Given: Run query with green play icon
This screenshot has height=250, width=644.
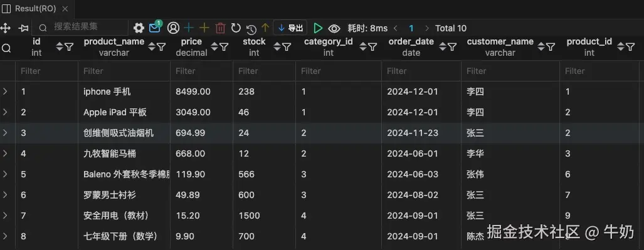Looking at the screenshot, I should click(x=318, y=28).
